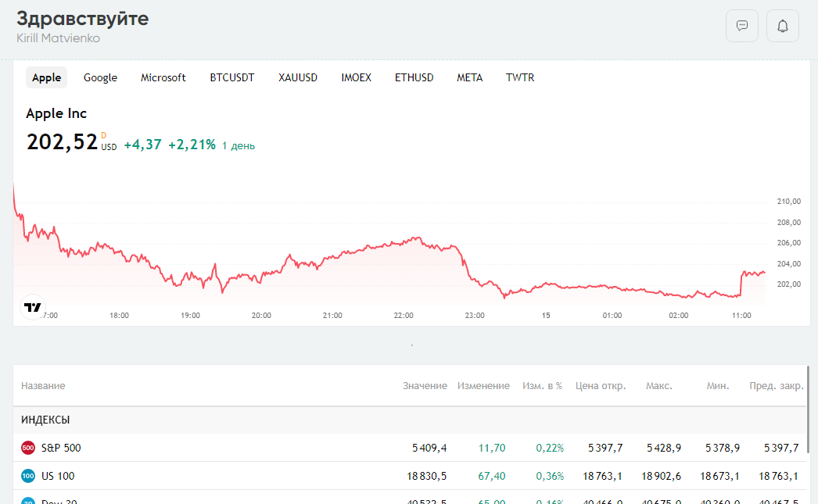Click the Kirill Matvienko user name
The image size is (818, 504).
click(x=58, y=38)
